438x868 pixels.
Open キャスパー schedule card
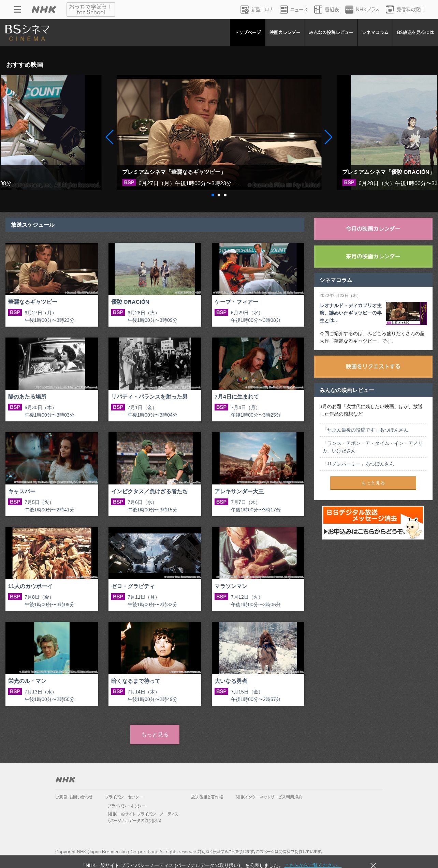pos(52,474)
